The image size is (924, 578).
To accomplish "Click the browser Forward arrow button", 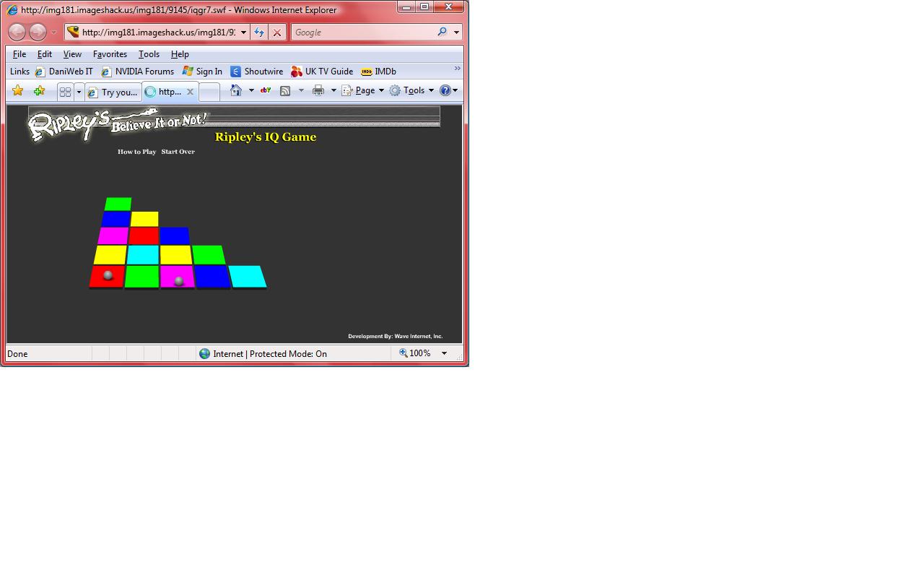I will [38, 32].
